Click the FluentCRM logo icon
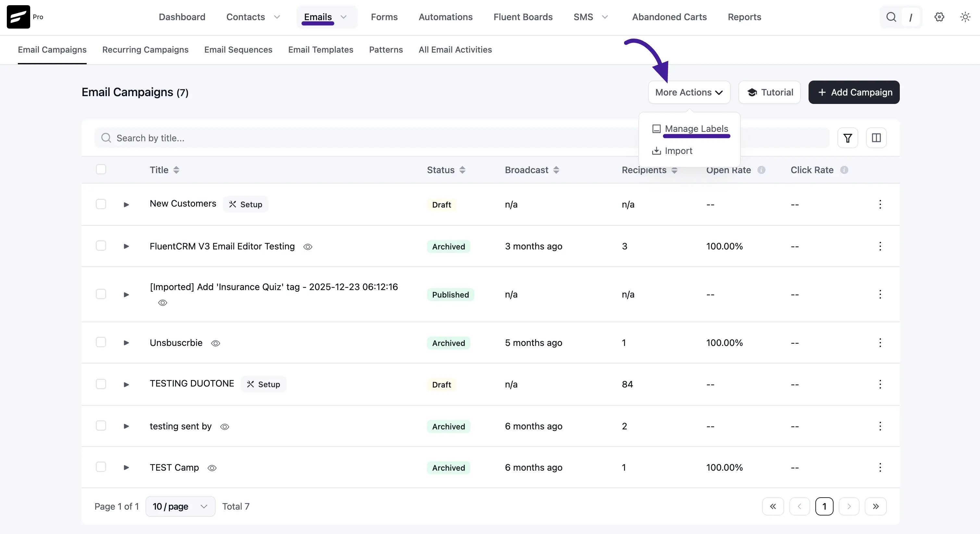 coord(18,17)
